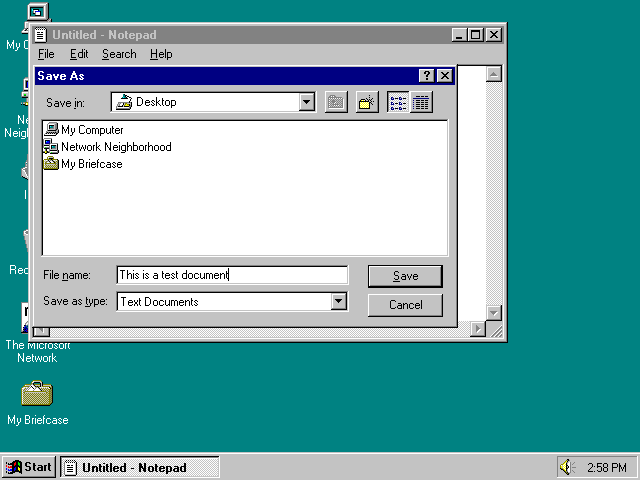This screenshot has height=480, width=640.
Task: Switch to List view icon
Action: (398, 102)
